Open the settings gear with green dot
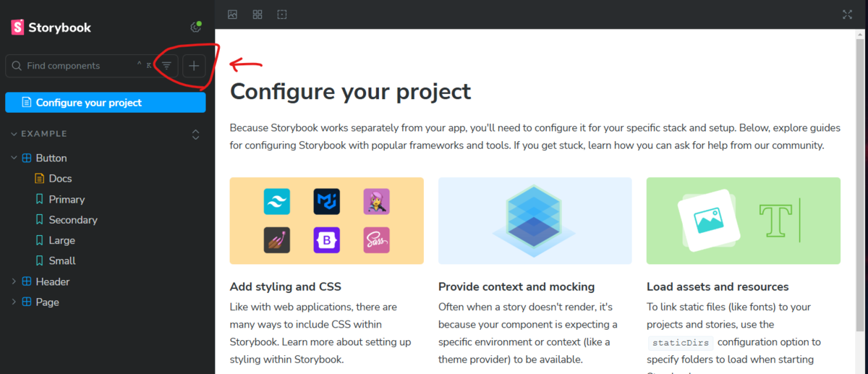The width and height of the screenshot is (868, 374). point(195,27)
